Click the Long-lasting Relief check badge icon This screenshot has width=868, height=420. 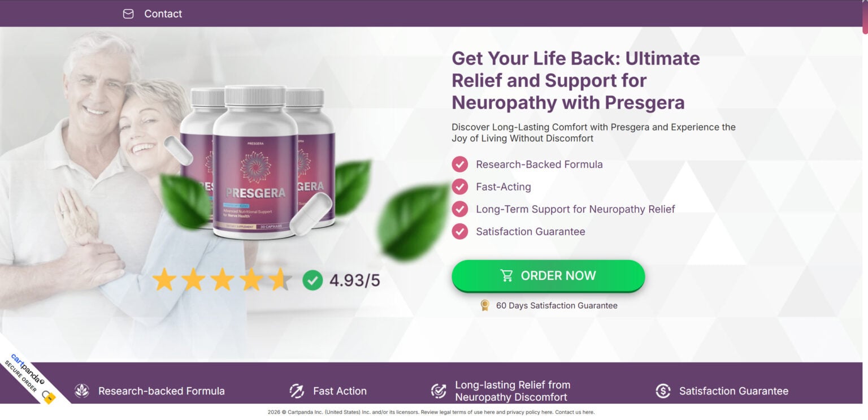439,391
